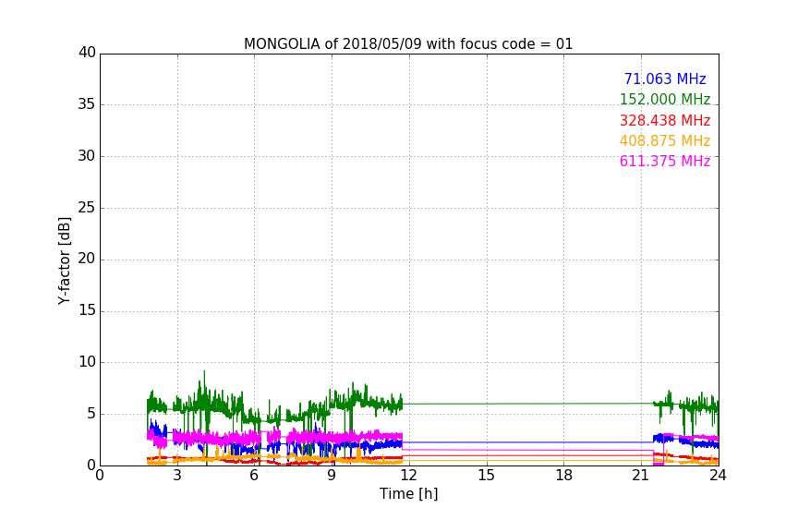The height and width of the screenshot is (532, 798).
Task: Select the 408.875 MHz legend label
Action: point(665,140)
